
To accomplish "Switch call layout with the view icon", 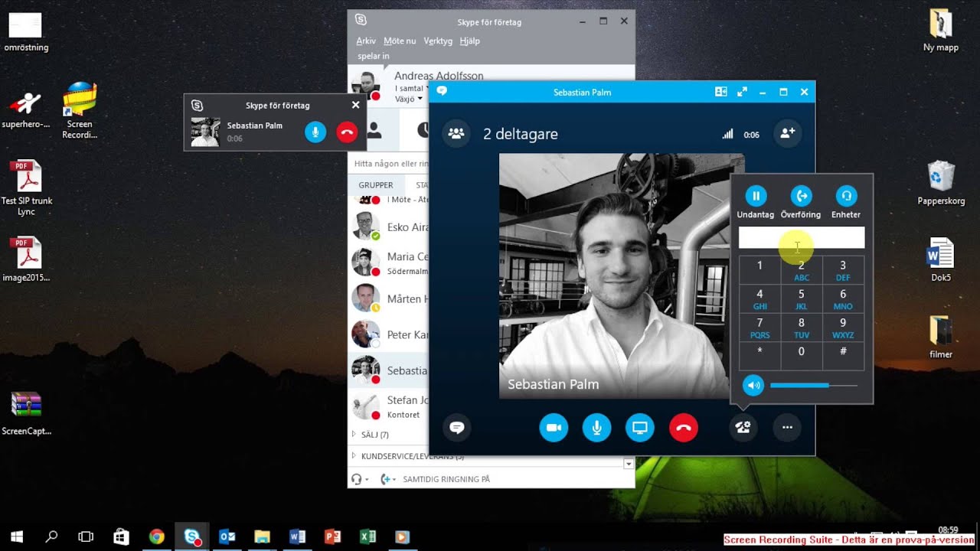I will point(720,92).
